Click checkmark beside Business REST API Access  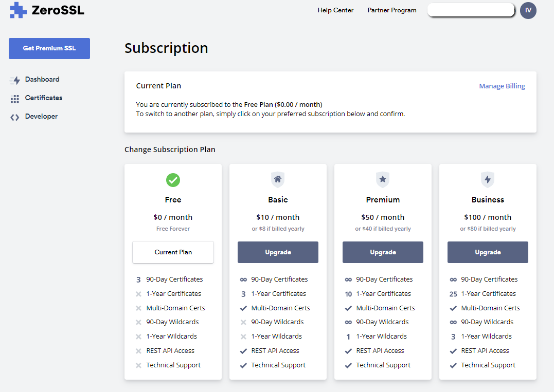click(453, 351)
